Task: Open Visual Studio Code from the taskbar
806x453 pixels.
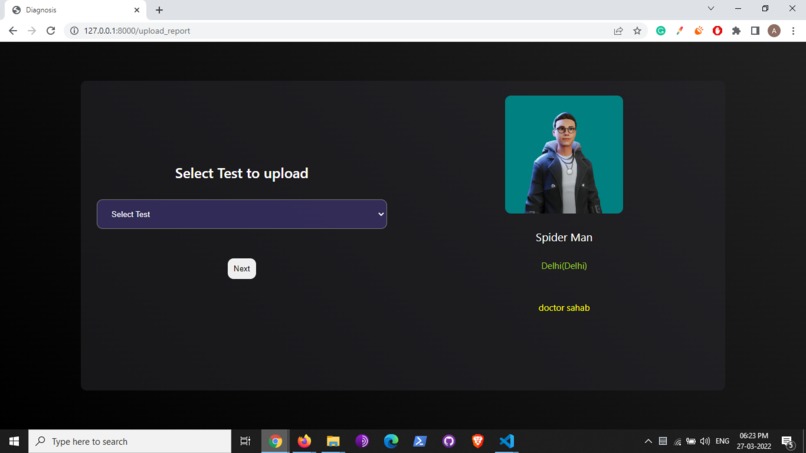Action: 507,441
